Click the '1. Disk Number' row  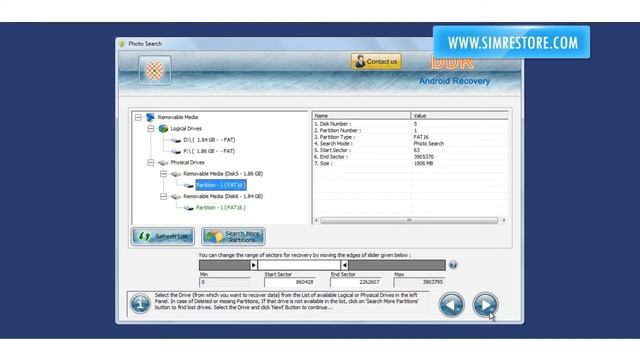(x=410, y=124)
